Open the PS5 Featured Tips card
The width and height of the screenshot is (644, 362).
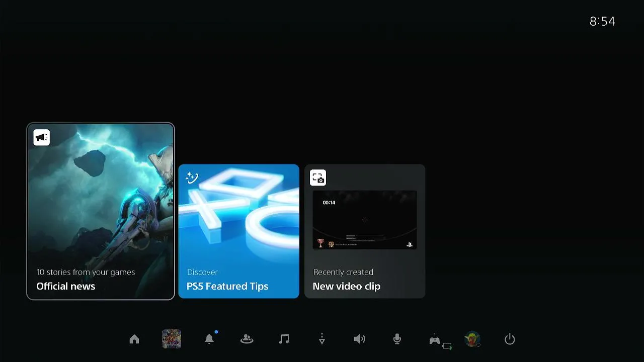(239, 231)
